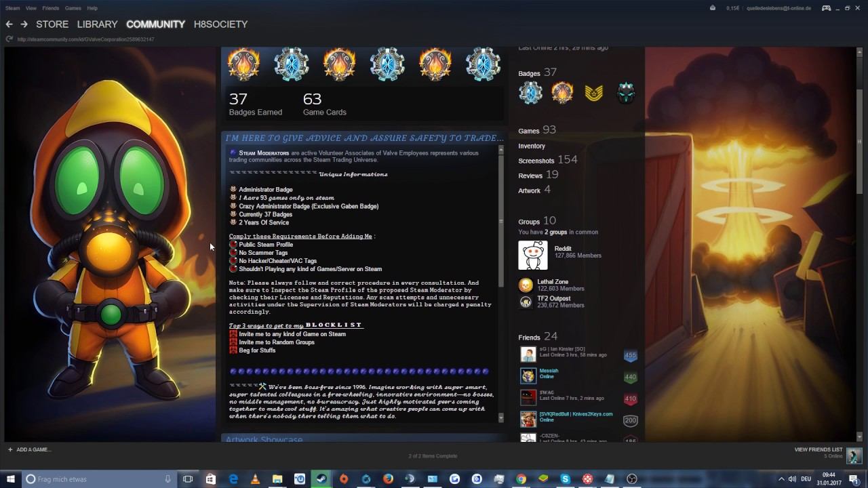Reload the page with the refresh icon
868x488 pixels.
tap(9, 39)
